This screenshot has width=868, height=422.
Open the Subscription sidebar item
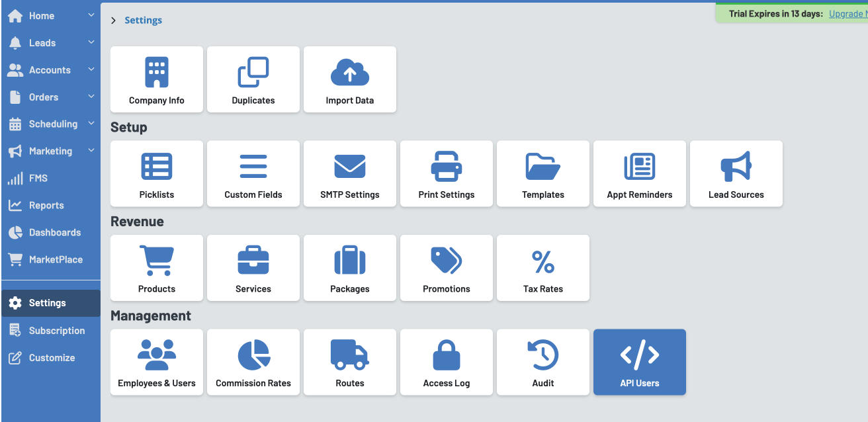coord(56,331)
